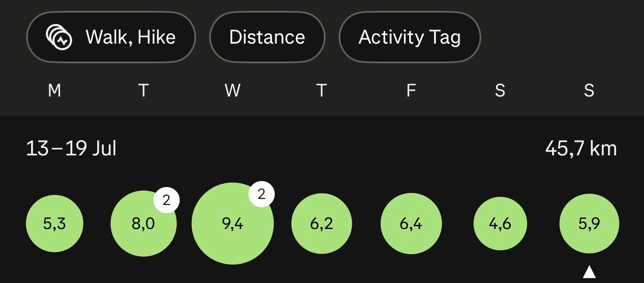
Task: Select Tuesday's 8,0 km bubble
Action: (143, 224)
